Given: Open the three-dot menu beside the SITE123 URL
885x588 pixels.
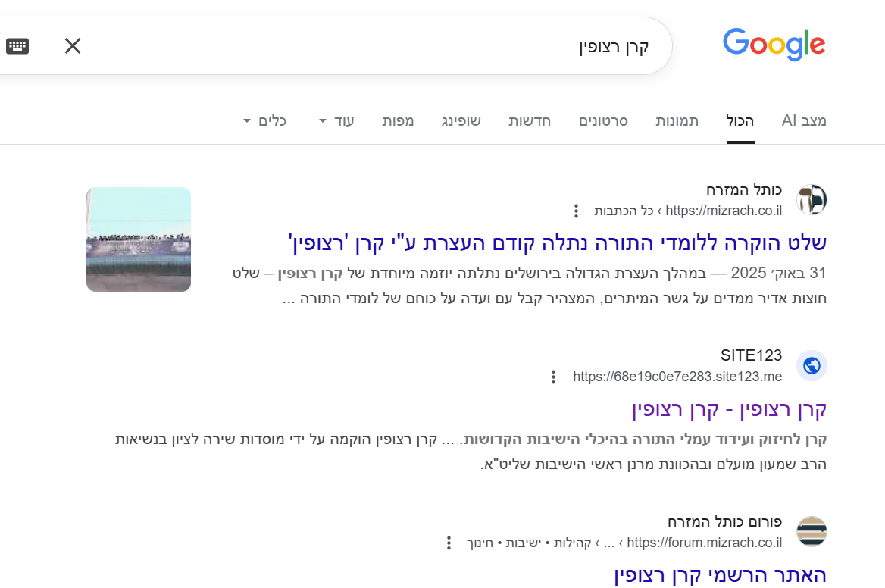Looking at the screenshot, I should [x=552, y=377].
